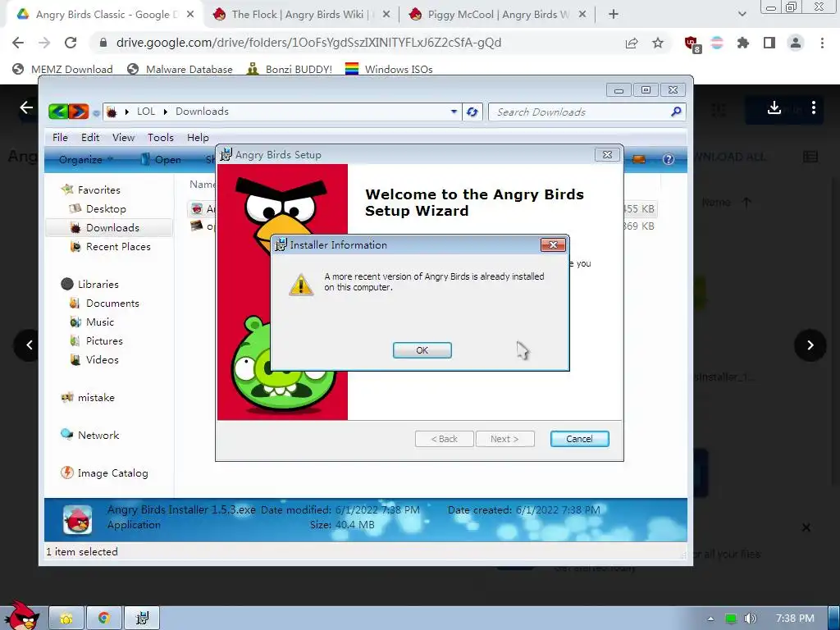Open Documents library
The height and width of the screenshot is (630, 840).
[104, 304]
